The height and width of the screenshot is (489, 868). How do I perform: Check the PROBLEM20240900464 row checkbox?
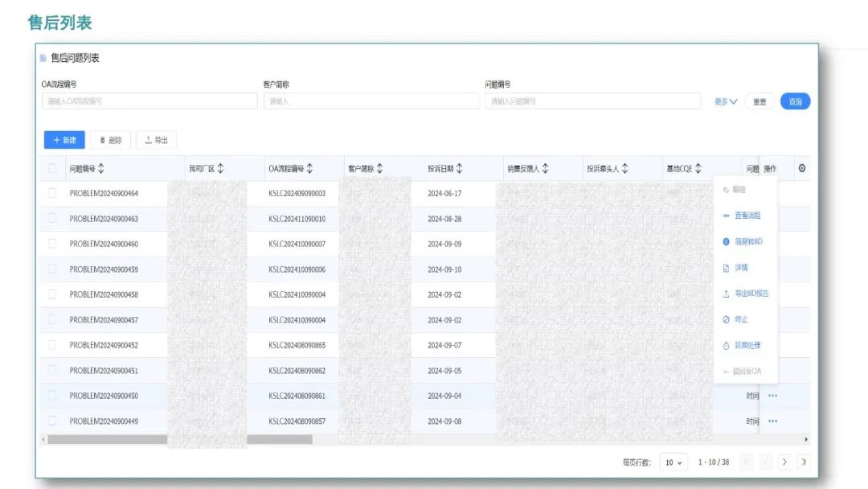pos(52,193)
